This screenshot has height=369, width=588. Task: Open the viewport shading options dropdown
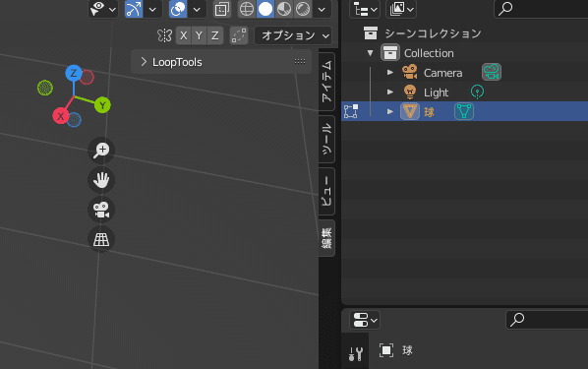(322, 9)
